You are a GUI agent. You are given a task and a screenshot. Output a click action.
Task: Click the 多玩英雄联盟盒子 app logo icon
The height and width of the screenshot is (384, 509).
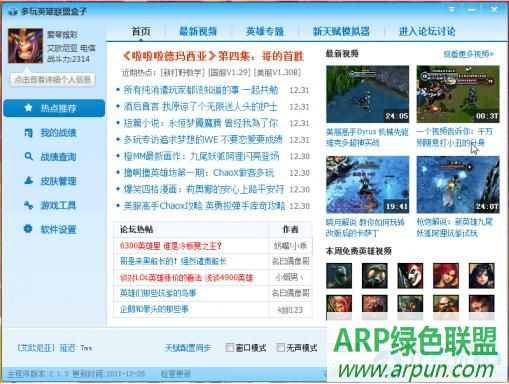(13, 12)
